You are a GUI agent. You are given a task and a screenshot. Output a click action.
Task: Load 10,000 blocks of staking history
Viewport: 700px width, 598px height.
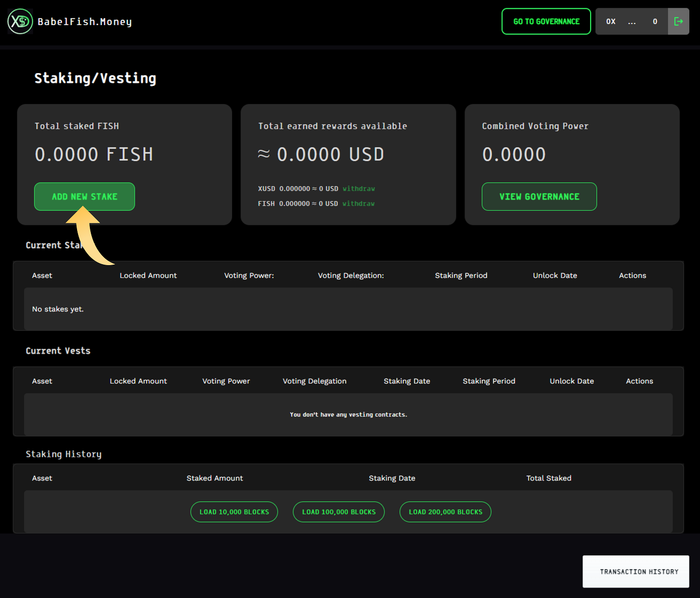click(234, 512)
